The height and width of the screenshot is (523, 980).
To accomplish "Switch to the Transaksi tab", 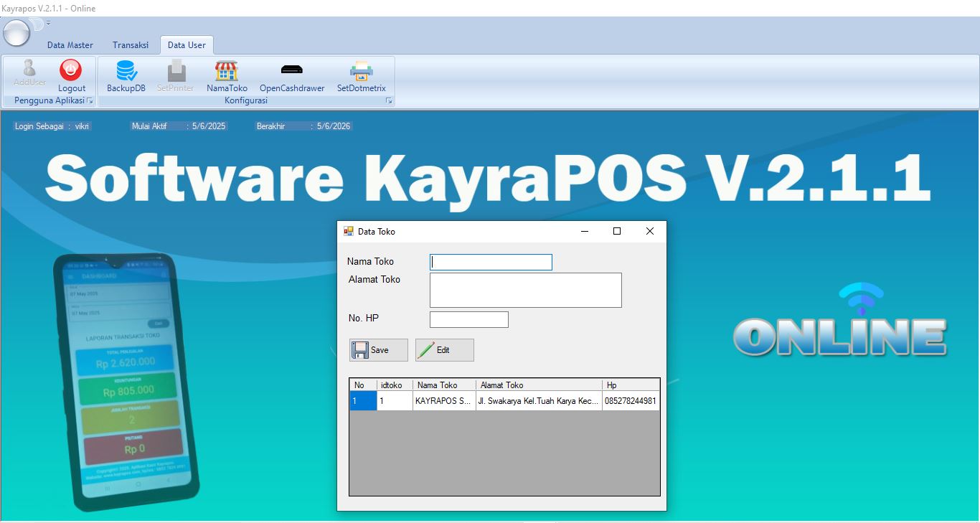I will (131, 45).
